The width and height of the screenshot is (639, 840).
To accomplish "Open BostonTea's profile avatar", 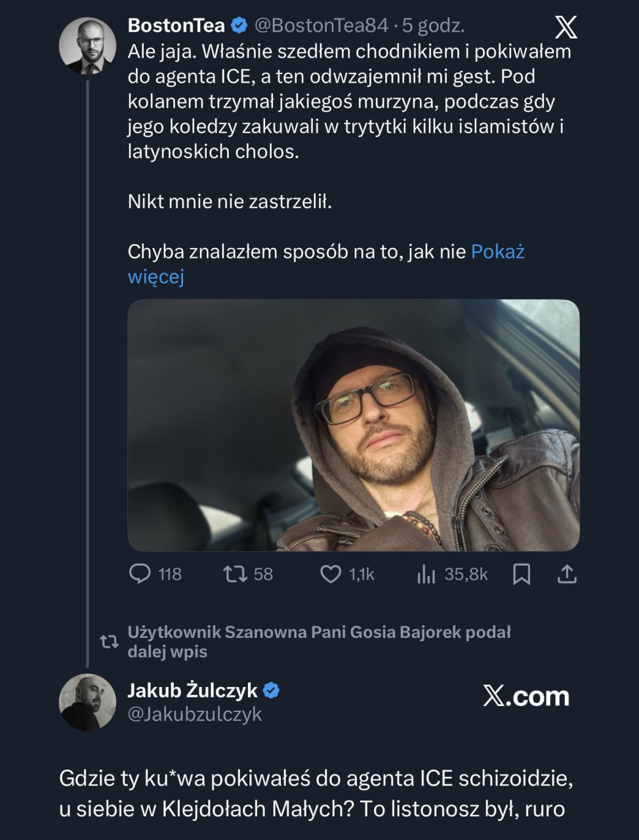I will (88, 46).
